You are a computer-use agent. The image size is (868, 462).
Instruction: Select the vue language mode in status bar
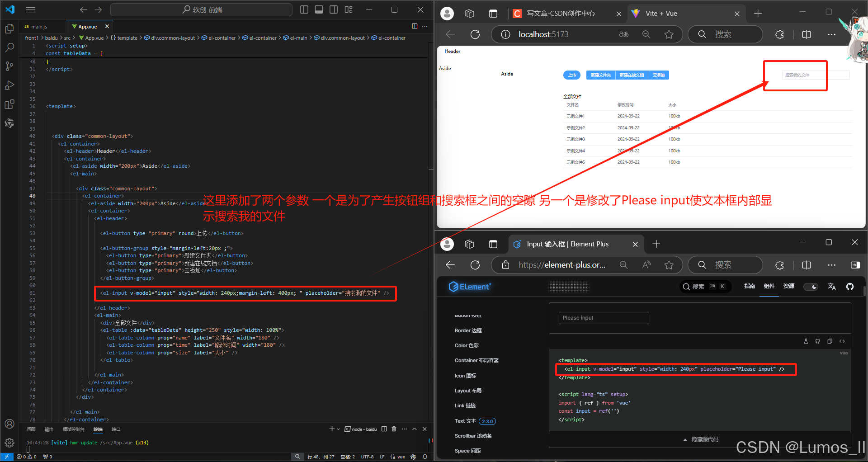click(x=401, y=457)
